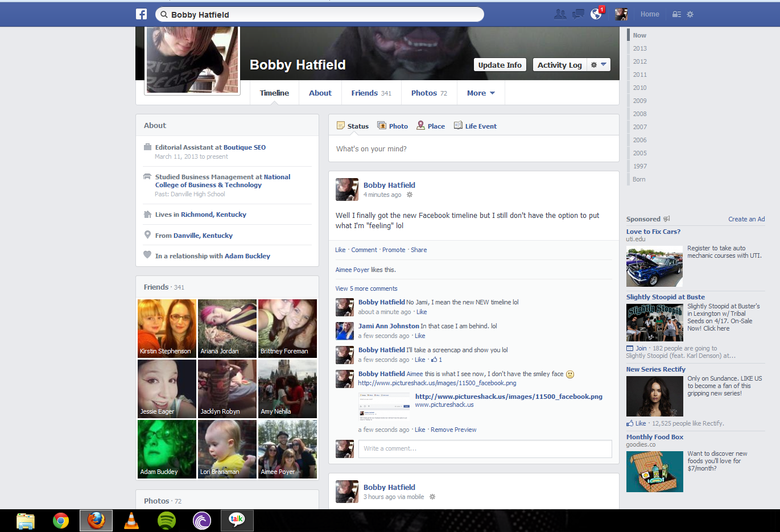Expand the More dropdown on profile tabs
Image resolution: width=780 pixels, height=532 pixels.
[x=481, y=93]
